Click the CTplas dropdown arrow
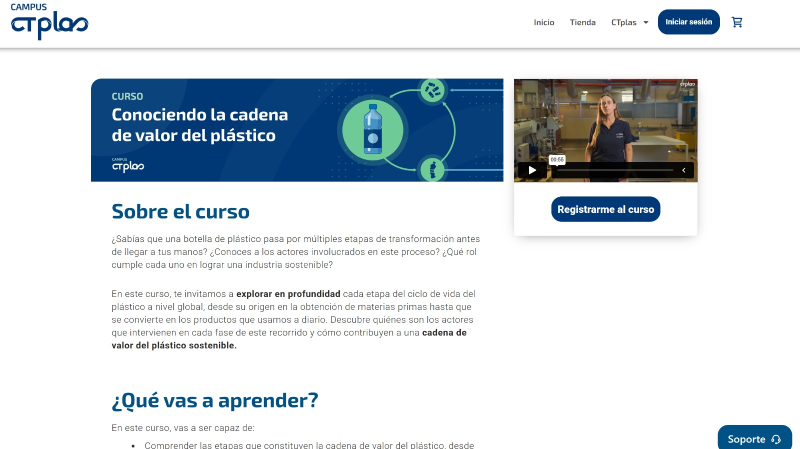 [646, 22]
